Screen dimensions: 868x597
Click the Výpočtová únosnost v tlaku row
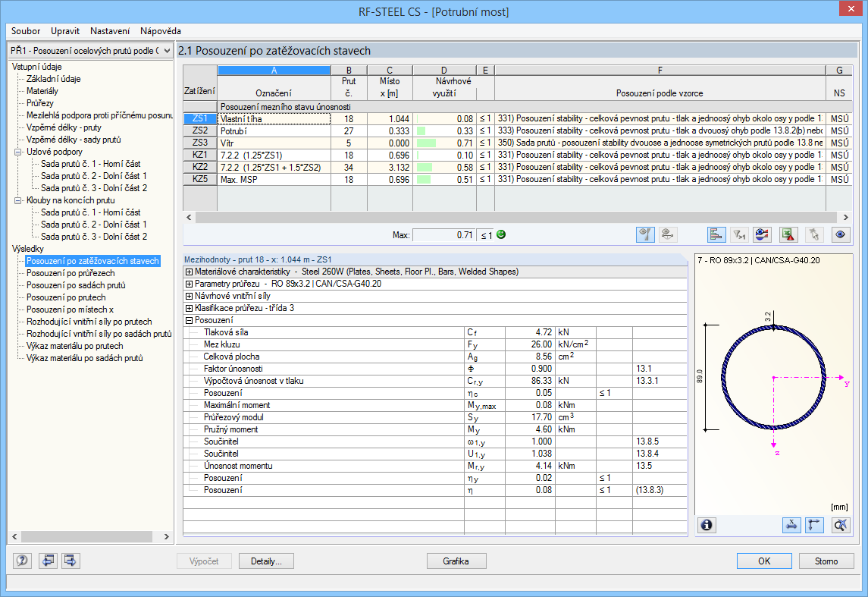[x=435, y=381]
